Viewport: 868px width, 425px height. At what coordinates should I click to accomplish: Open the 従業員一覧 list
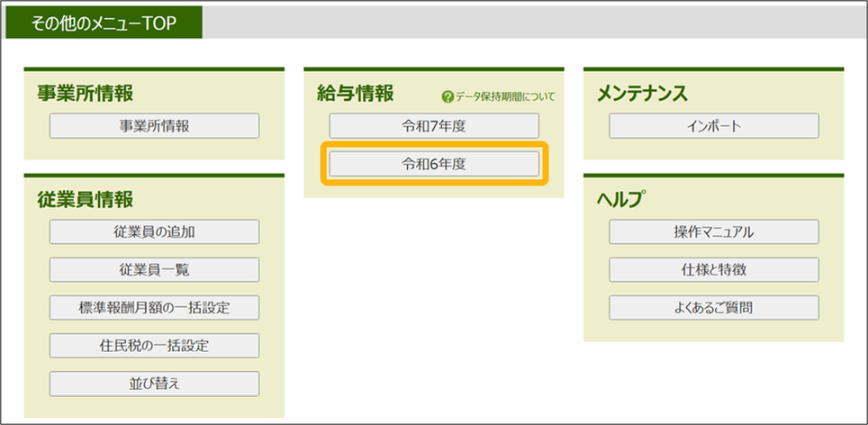(154, 269)
